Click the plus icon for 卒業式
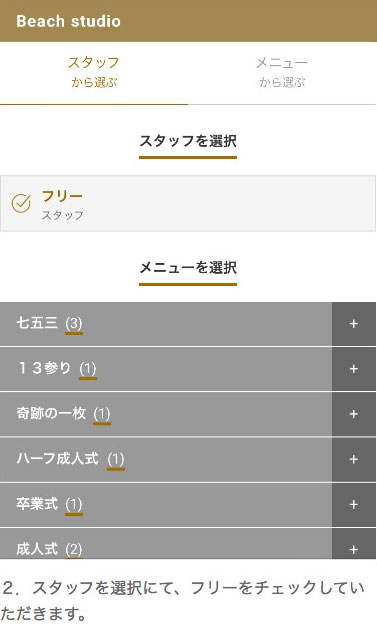Image resolution: width=377 pixels, height=643 pixels. (354, 504)
